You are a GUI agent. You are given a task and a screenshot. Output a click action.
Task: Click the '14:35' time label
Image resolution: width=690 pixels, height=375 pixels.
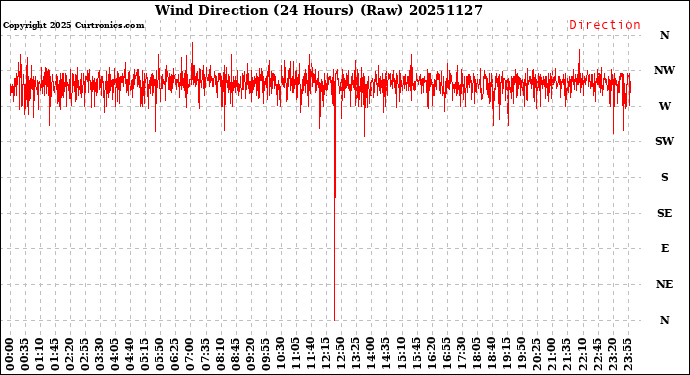[x=386, y=355]
